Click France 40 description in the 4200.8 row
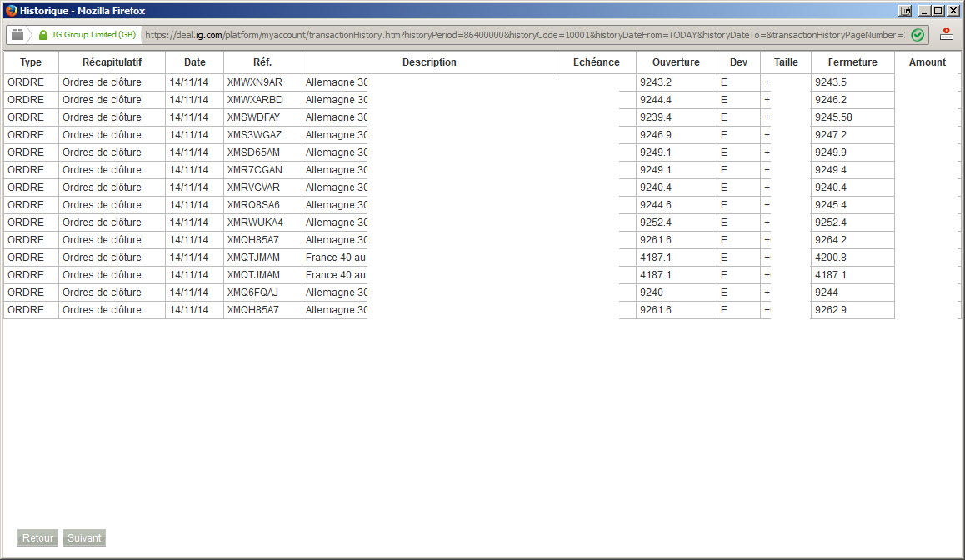The width and height of the screenshot is (965, 560). click(335, 257)
